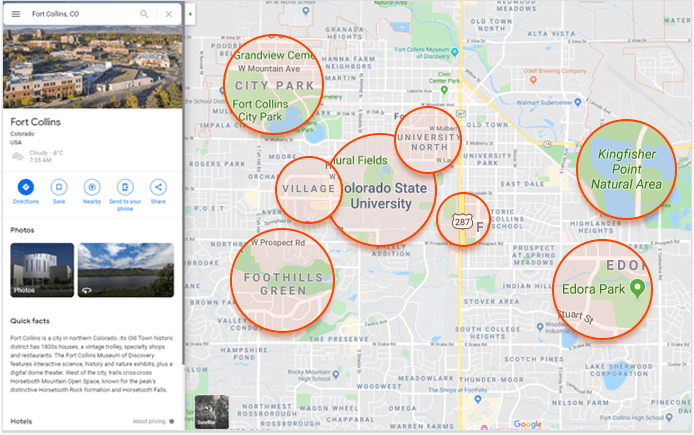Click the OLD TOWN NORTH map label
Image resolution: width=694 pixels, height=435 pixels.
491,25
